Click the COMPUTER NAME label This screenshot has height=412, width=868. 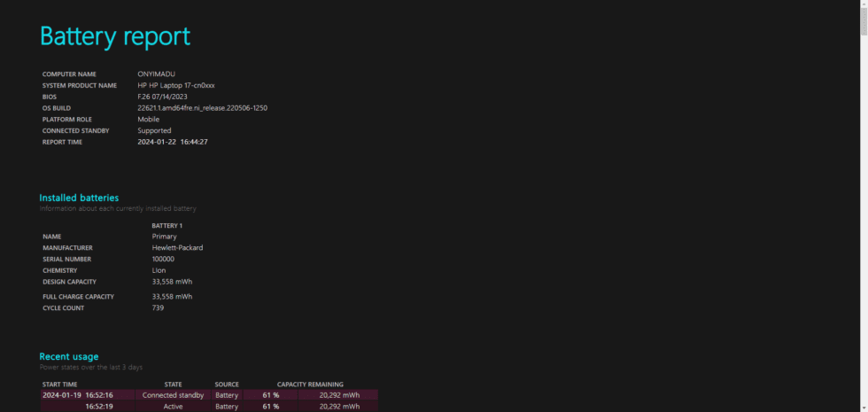click(69, 74)
